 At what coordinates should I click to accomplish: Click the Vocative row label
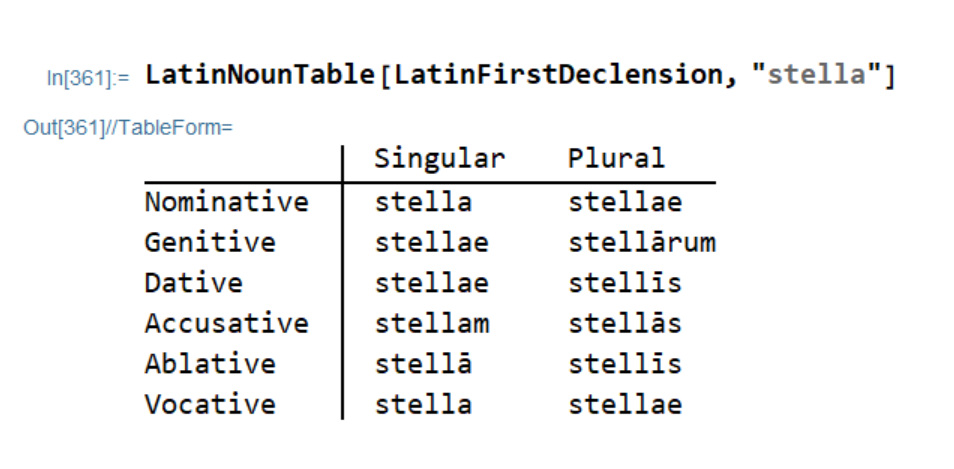(x=210, y=405)
